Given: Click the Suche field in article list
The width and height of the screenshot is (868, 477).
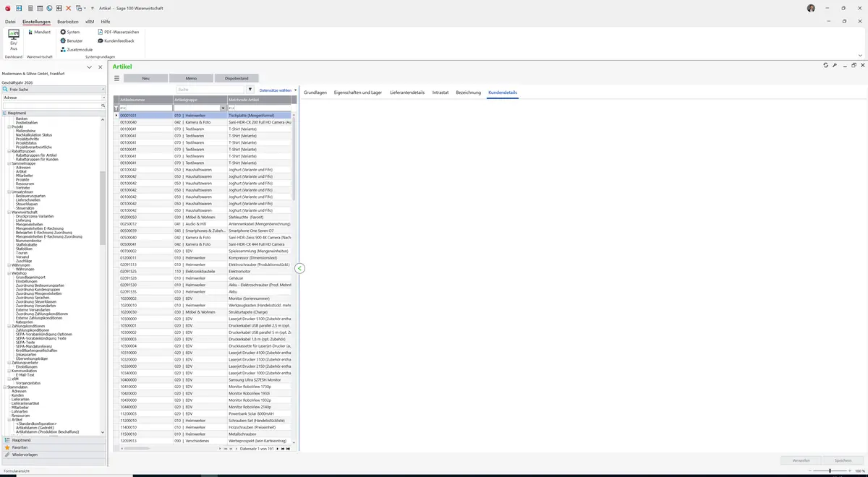Looking at the screenshot, I should point(210,90).
